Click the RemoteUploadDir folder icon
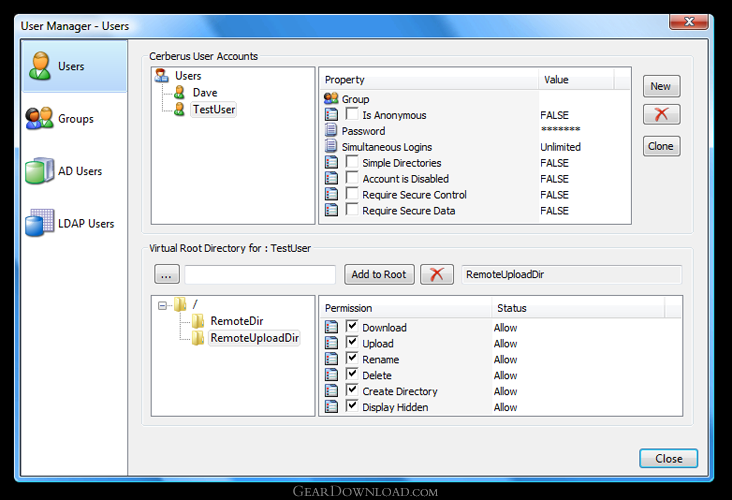The width and height of the screenshot is (732, 500). click(x=197, y=338)
